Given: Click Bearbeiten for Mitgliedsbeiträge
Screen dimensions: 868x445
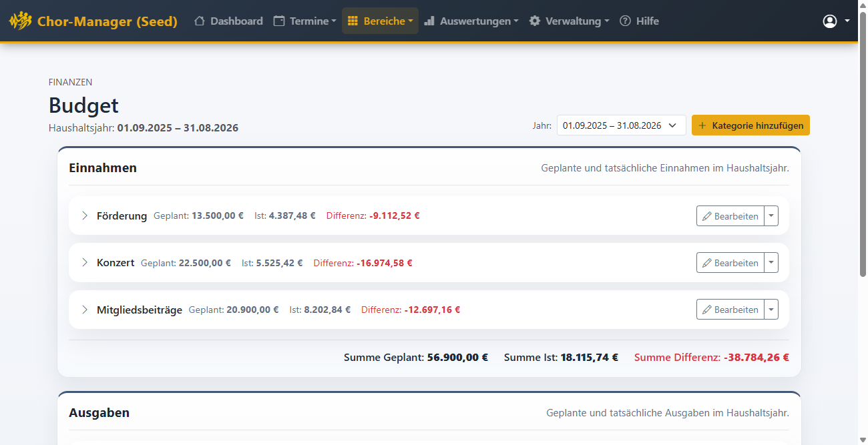Looking at the screenshot, I should (730, 310).
